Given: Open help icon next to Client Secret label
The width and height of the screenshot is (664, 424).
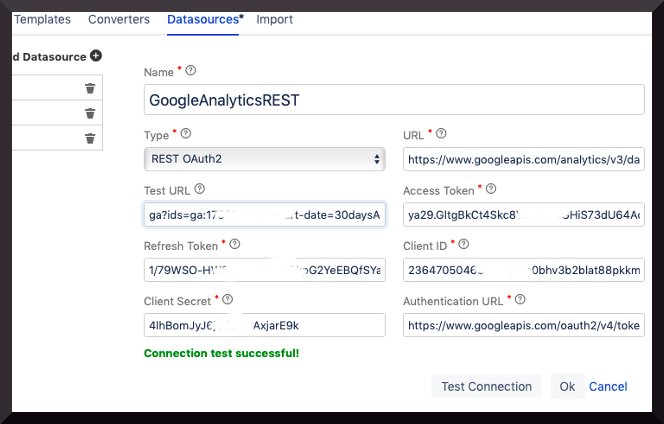Looking at the screenshot, I should [x=227, y=299].
